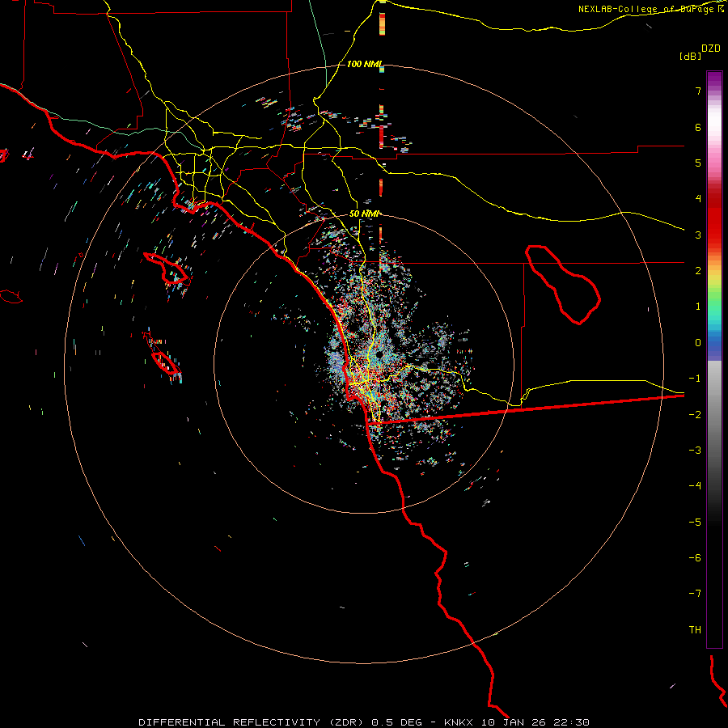Click the Santa Catalina Island outline

(167, 269)
